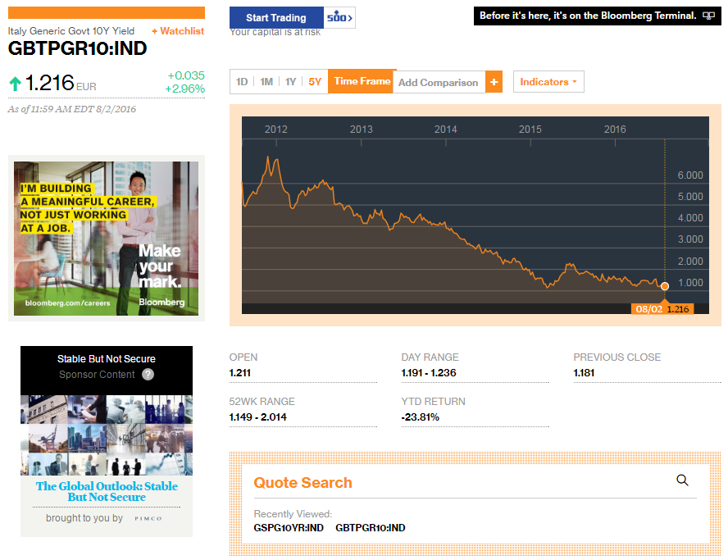Screen dimensions: 728x560
Task: Click the orange plus Add Comparison button
Action: (x=494, y=82)
